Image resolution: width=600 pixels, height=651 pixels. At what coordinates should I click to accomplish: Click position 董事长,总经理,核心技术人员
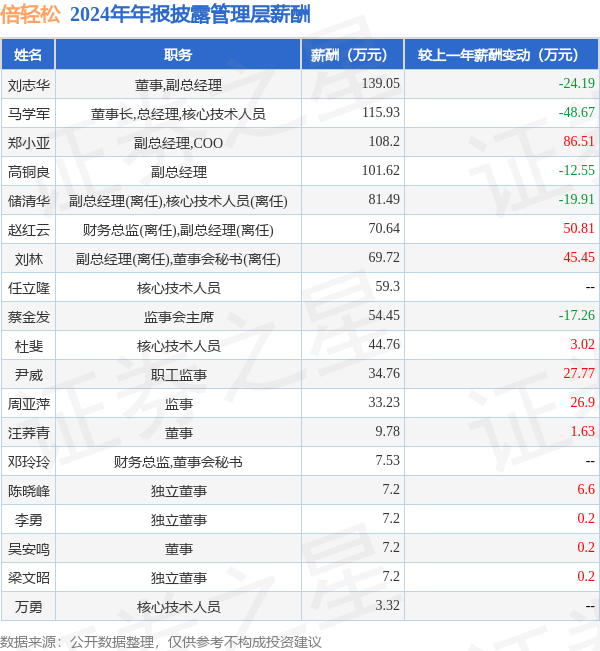[178, 114]
